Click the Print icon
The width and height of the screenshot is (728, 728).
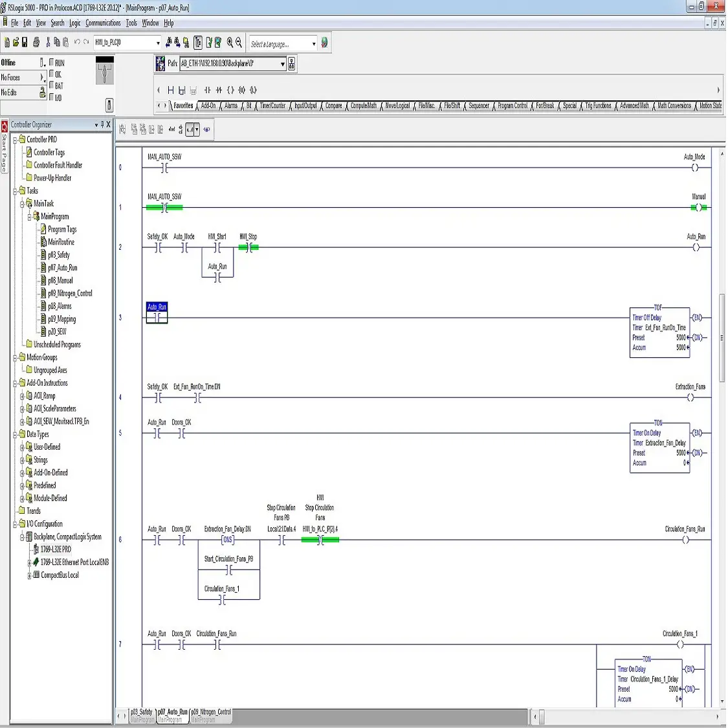point(36,43)
